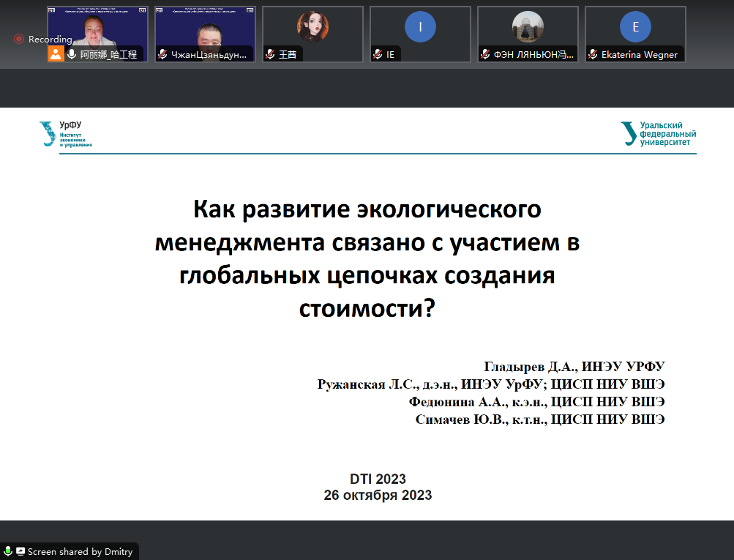Click the blue "I" avatar circle
The height and width of the screenshot is (560, 734).
tap(420, 27)
